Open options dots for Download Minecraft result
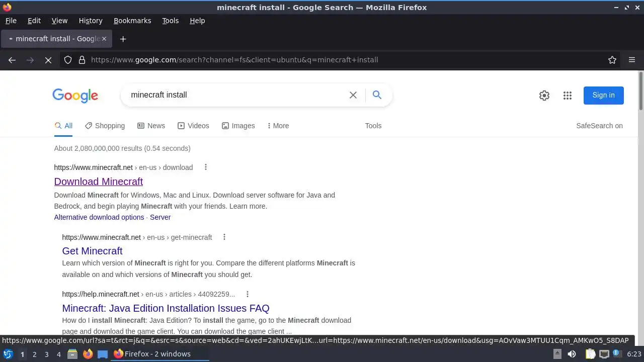 point(205,167)
